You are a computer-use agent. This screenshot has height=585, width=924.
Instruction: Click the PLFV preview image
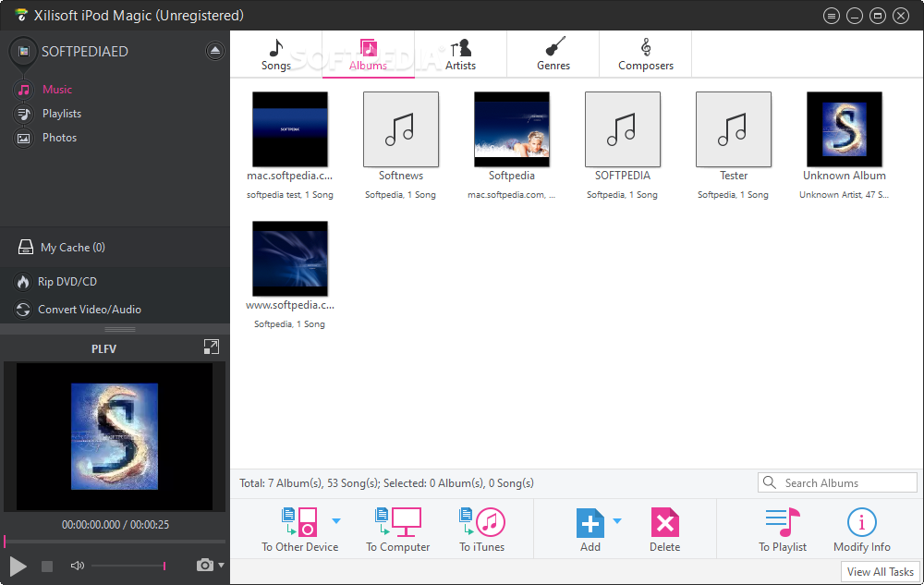pos(115,436)
